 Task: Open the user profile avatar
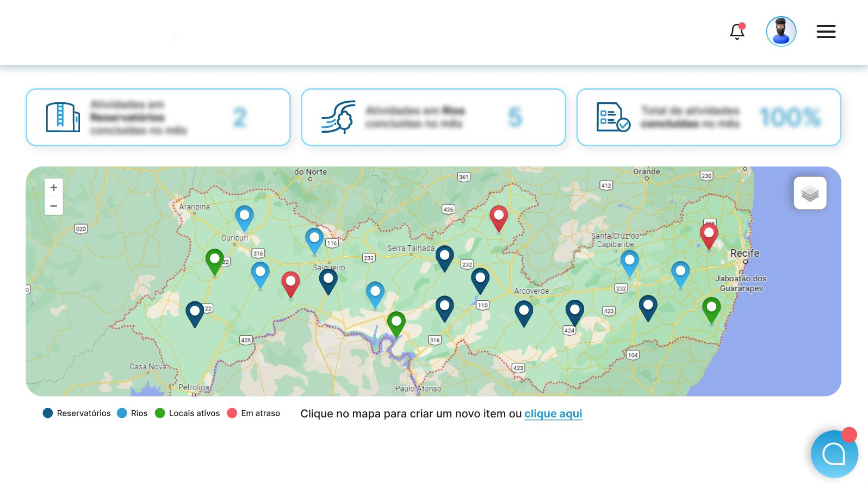click(781, 32)
